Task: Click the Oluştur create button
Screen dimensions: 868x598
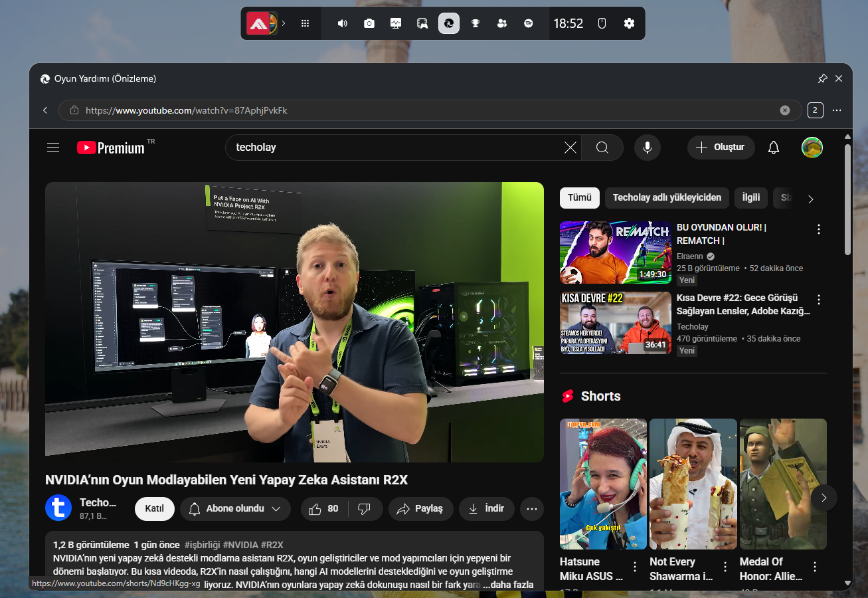Action: [721, 148]
